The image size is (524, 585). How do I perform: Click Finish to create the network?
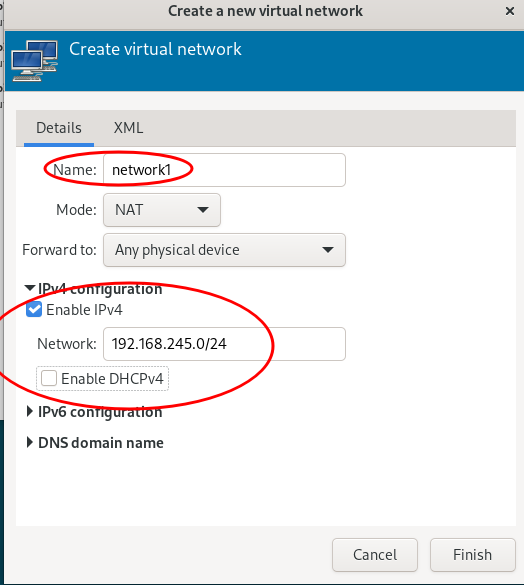[472, 555]
